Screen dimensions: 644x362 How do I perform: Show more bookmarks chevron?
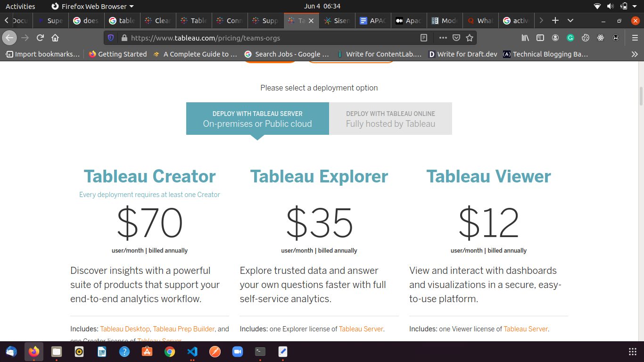pos(635,54)
